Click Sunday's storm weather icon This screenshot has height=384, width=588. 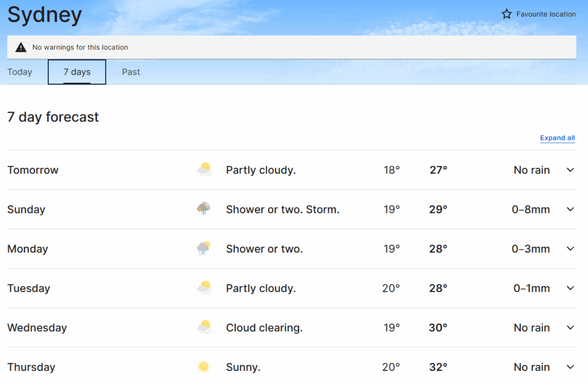(204, 209)
